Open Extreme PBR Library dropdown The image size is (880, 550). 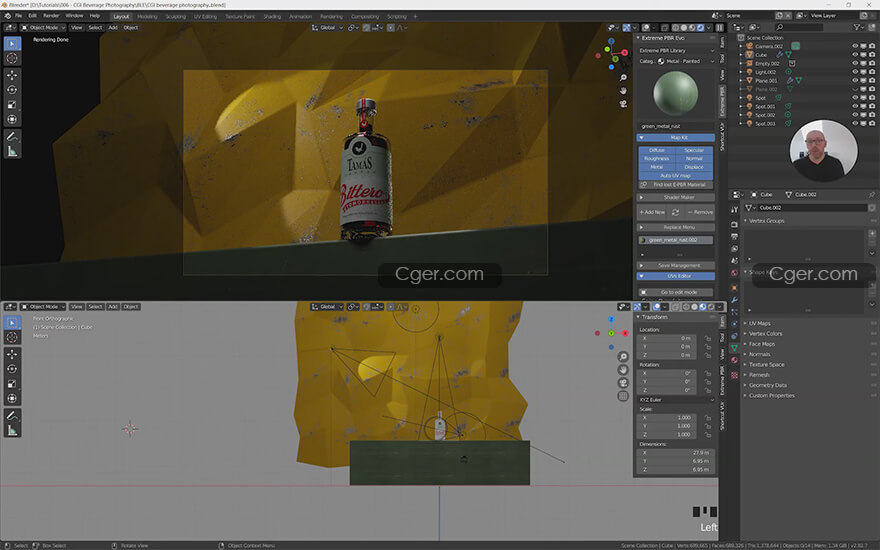(x=676, y=51)
